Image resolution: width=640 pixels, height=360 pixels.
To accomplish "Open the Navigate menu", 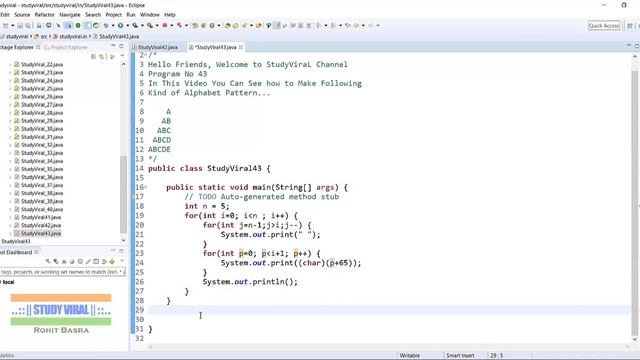I will (x=70, y=15).
